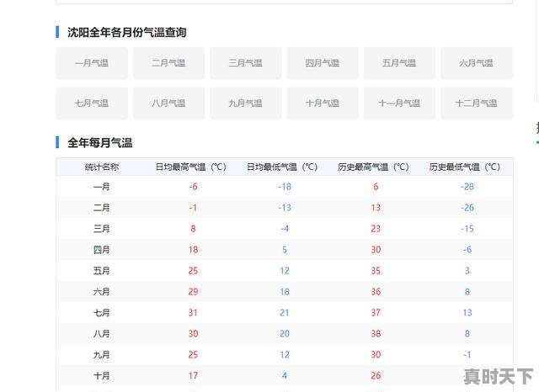Open the 十月气温 button
This screenshot has width=539, height=392.
tap(323, 103)
